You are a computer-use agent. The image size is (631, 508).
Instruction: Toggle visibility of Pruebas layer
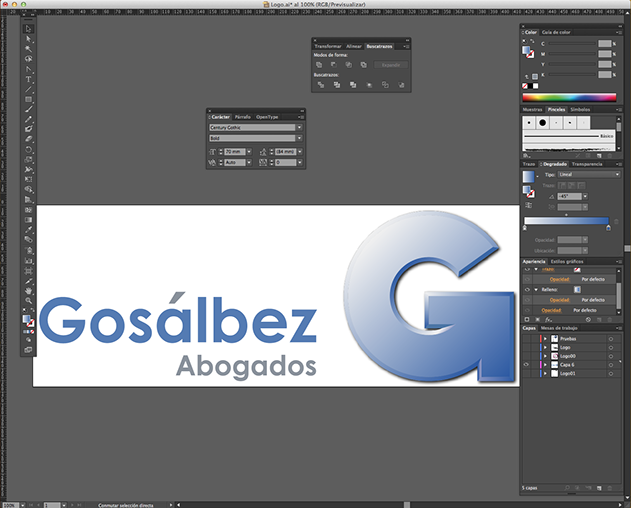coord(526,339)
